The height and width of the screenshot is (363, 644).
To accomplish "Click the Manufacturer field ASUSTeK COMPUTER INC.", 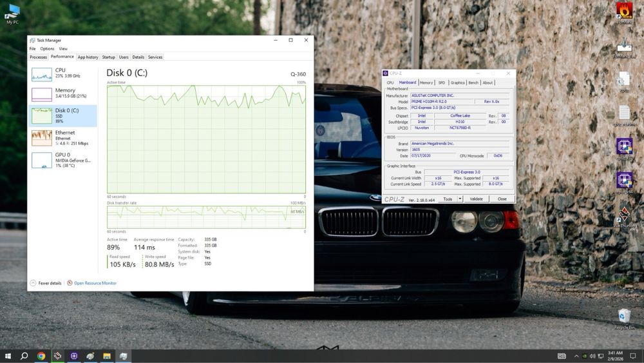I will click(x=460, y=95).
